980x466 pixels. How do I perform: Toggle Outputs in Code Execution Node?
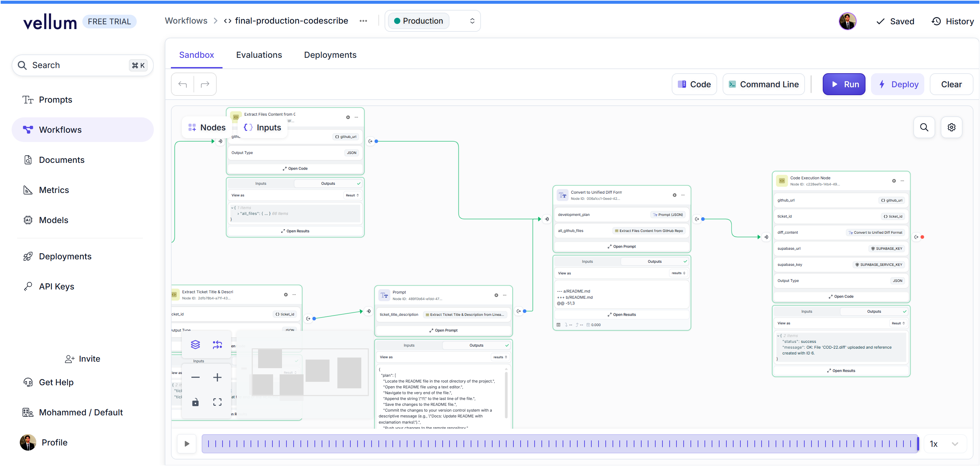click(874, 311)
